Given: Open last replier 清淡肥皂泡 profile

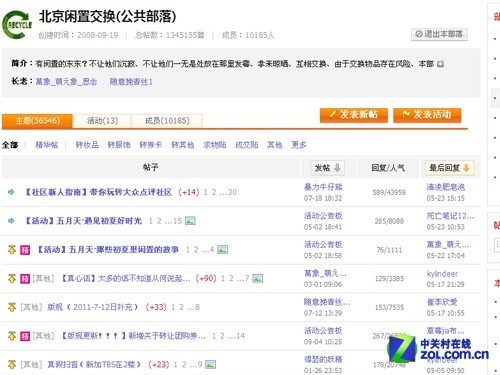Looking at the screenshot, I should coord(446,187).
